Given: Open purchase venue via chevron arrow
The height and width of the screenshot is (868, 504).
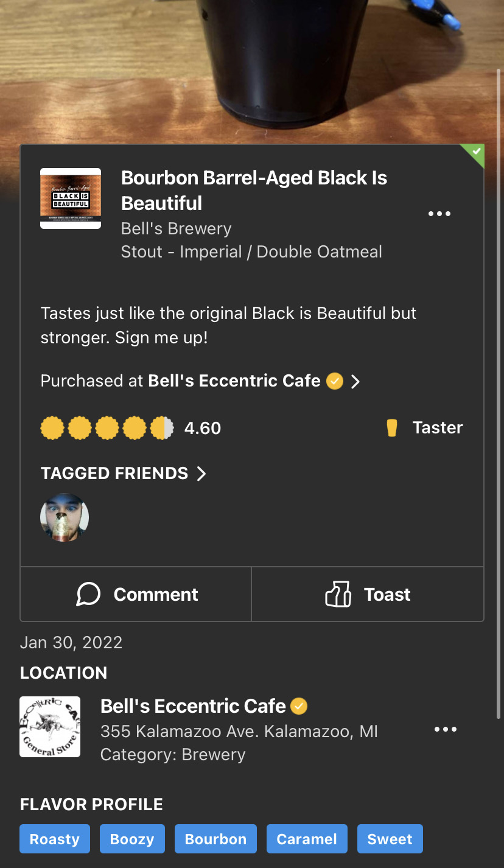Looking at the screenshot, I should point(356,381).
